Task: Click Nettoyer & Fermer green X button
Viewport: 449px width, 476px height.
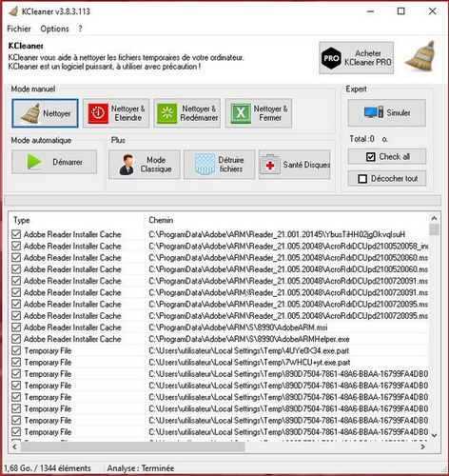Action: pos(259,113)
